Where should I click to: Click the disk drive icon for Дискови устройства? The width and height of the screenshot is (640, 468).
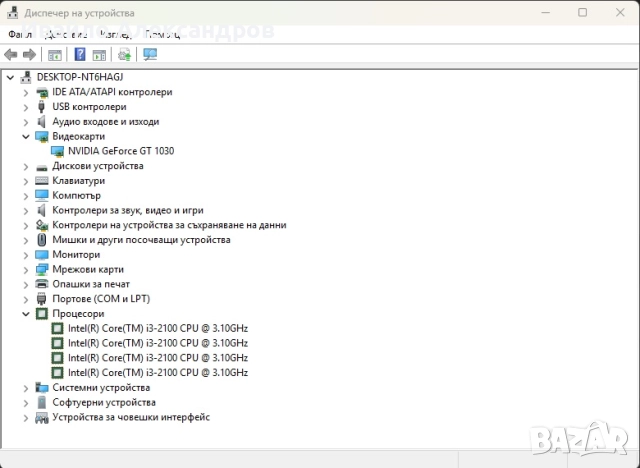(42, 167)
